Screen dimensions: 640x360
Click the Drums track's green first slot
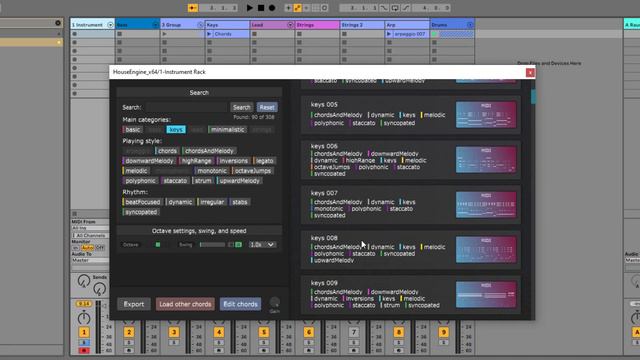434,34
